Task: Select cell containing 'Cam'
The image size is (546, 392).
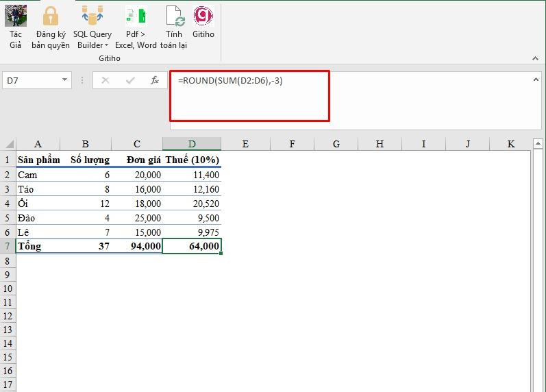Action: [38, 175]
